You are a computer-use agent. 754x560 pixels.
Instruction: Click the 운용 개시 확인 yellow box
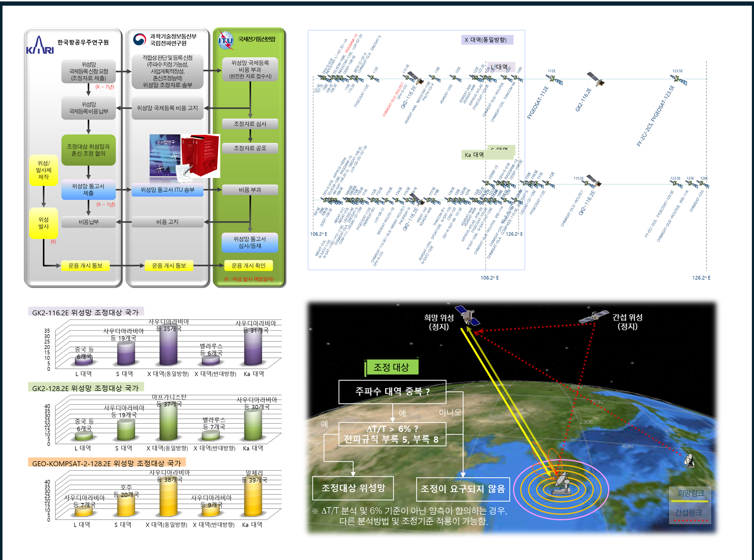coord(248,265)
